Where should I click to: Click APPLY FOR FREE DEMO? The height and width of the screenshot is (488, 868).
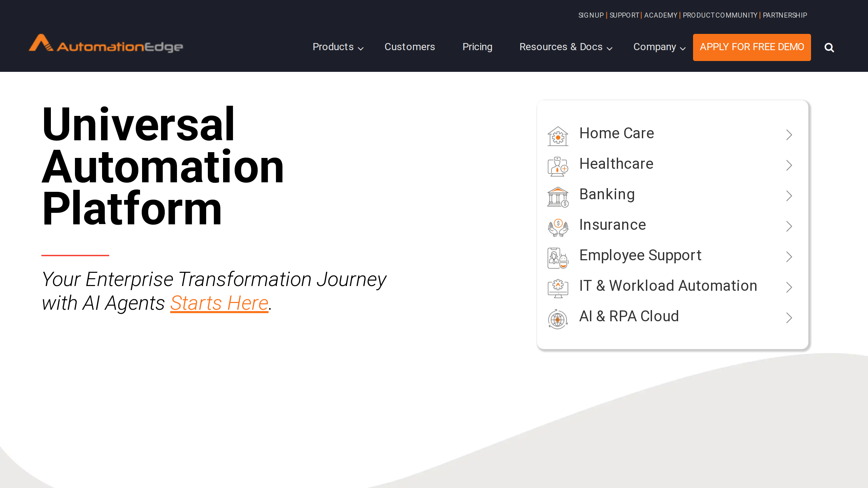[x=752, y=47]
